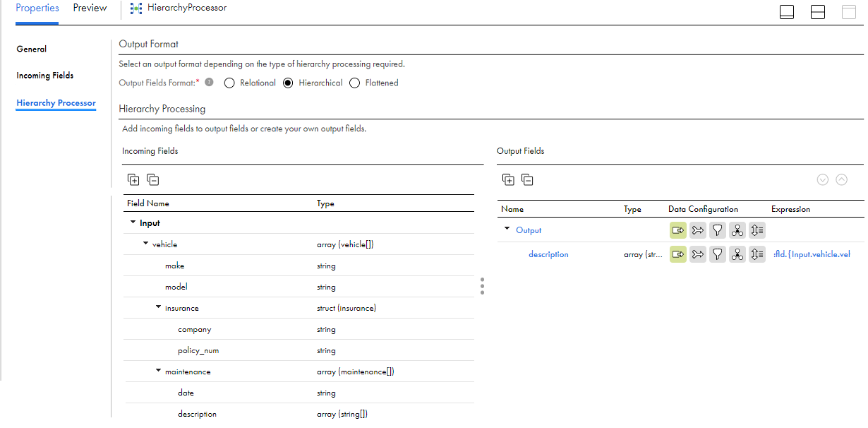Collapse the maintenance array node
Image resolution: width=868 pixels, height=428 pixels.
[158, 371]
